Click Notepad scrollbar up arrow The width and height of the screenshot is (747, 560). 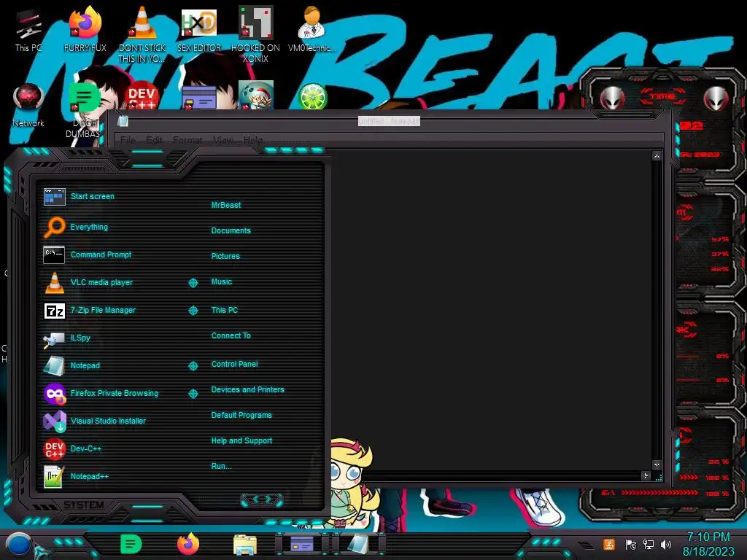click(x=657, y=156)
